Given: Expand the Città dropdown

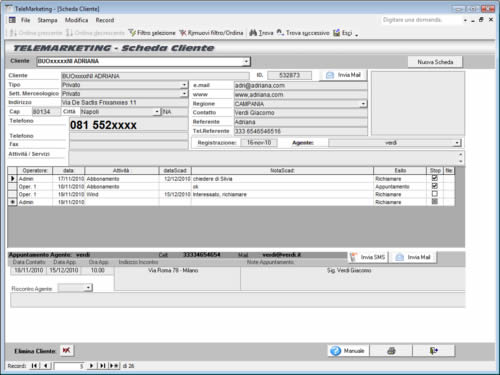Looking at the screenshot, I should pos(157,112).
